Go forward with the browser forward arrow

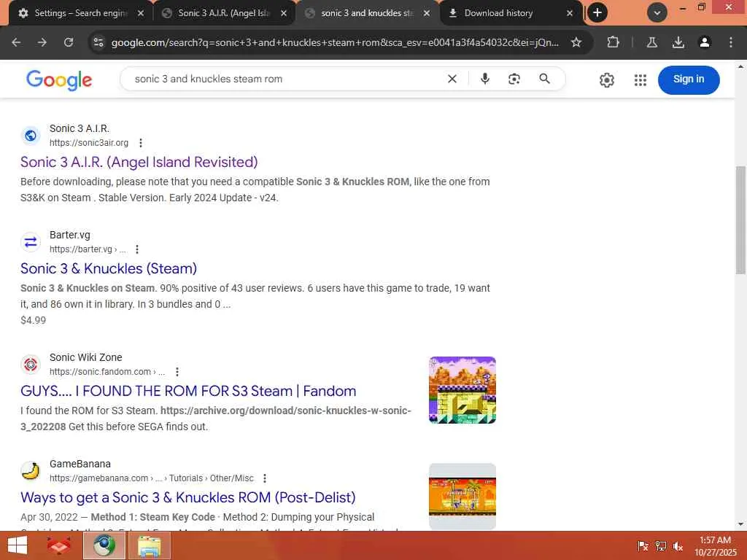coord(42,42)
